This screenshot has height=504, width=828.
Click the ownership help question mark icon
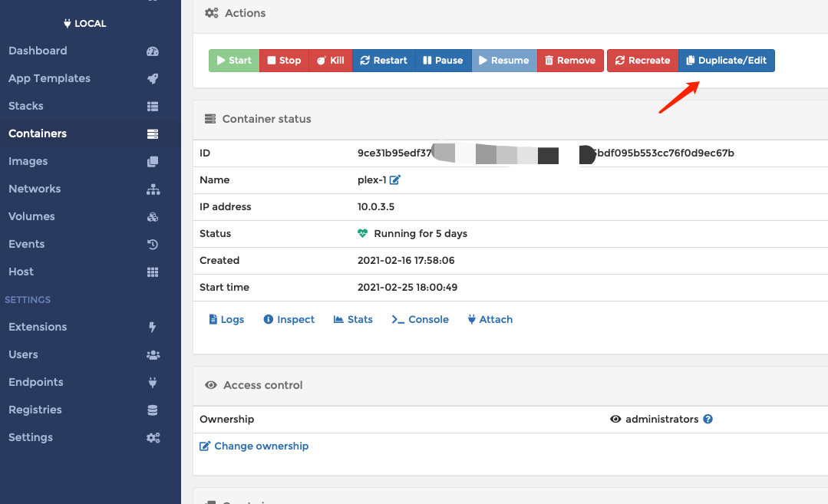pyautogui.click(x=708, y=419)
